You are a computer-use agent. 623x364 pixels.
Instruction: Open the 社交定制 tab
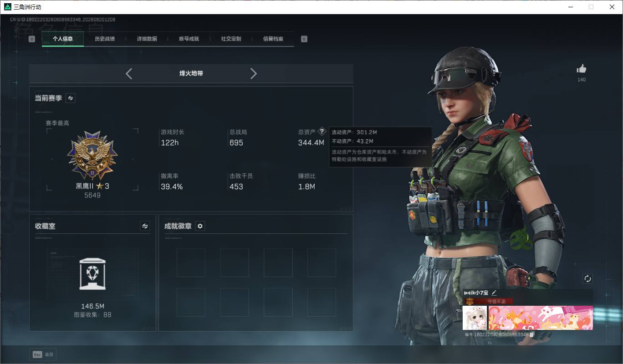(231, 39)
